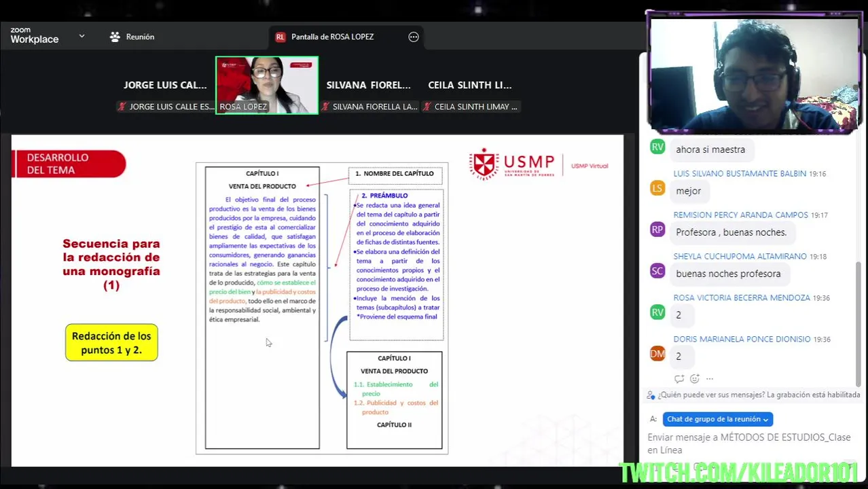Open the Zoom Workplace dropdown chevron

(82, 36)
